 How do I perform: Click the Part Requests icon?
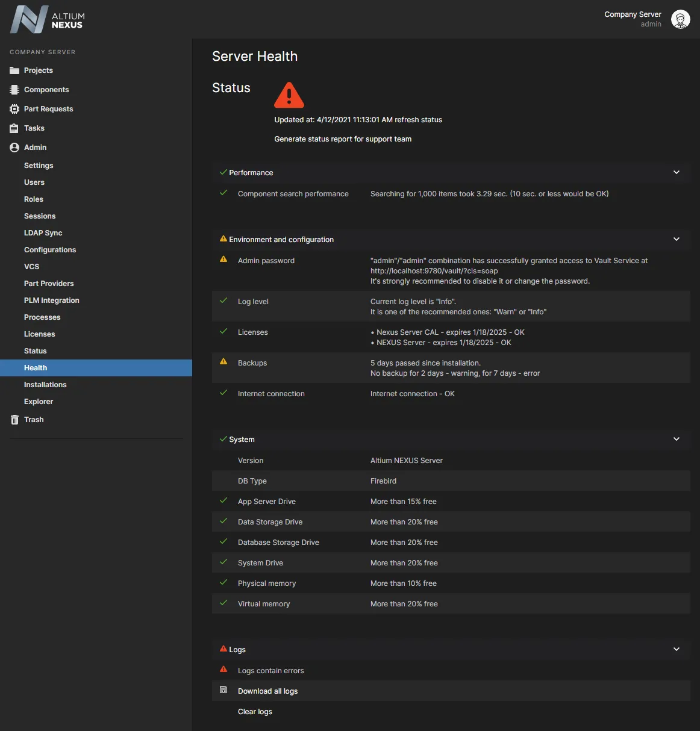coord(14,109)
